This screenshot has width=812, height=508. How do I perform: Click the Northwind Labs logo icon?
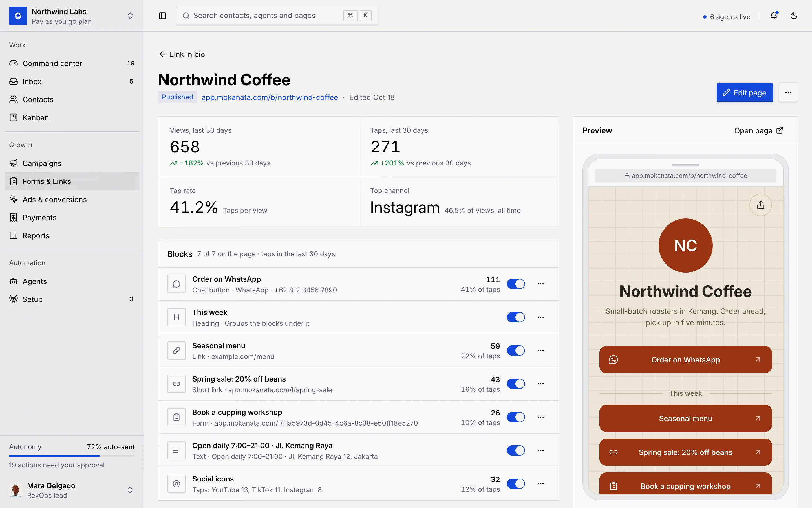pos(18,16)
